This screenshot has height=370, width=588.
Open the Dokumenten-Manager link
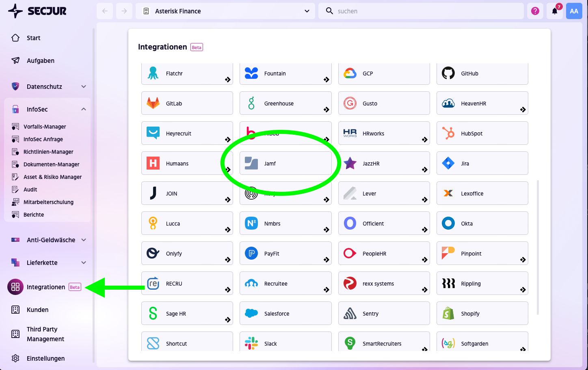pos(51,164)
